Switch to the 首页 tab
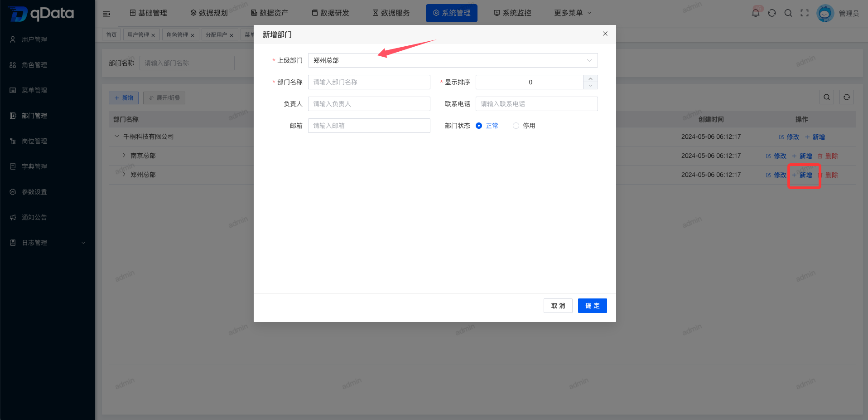This screenshot has width=868, height=420. click(x=111, y=35)
